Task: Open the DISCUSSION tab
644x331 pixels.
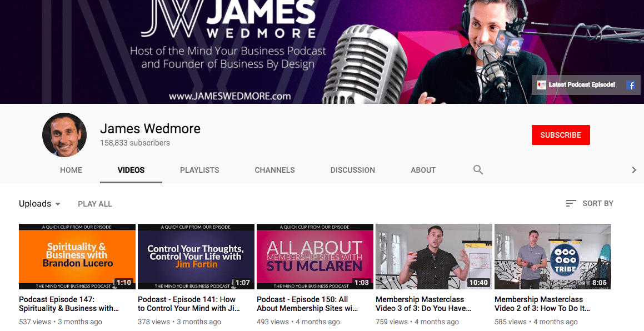Action: (353, 170)
